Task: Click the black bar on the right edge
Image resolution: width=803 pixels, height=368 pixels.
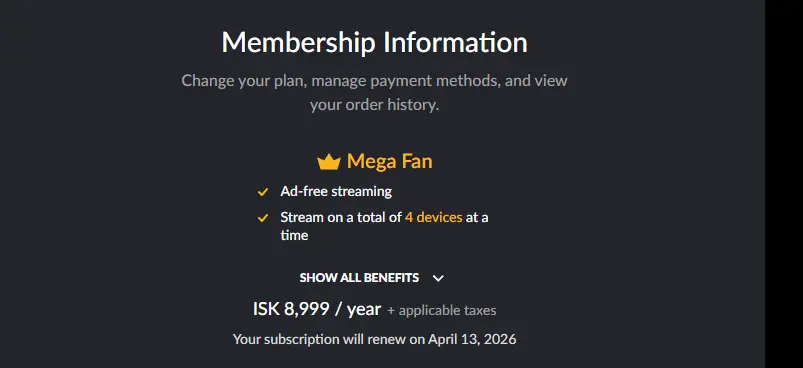Action: 784,184
